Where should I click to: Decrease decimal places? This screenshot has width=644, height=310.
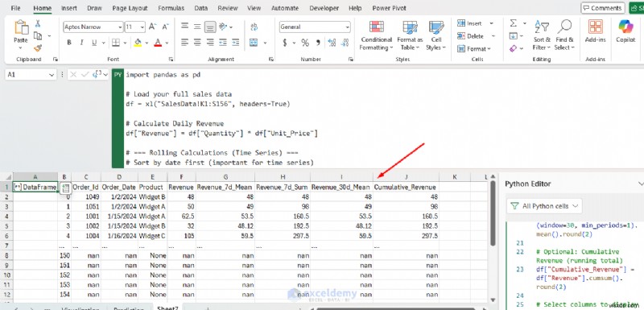[345, 43]
